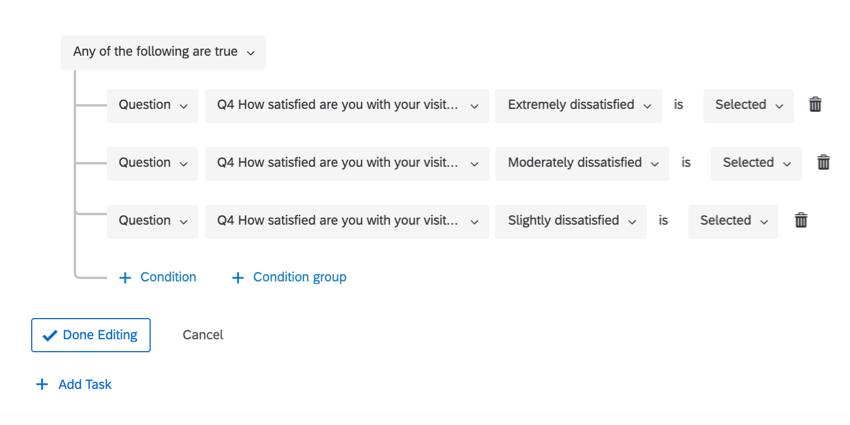Click the checkmark icon in Done Editing
850x425 pixels.
tap(49, 336)
